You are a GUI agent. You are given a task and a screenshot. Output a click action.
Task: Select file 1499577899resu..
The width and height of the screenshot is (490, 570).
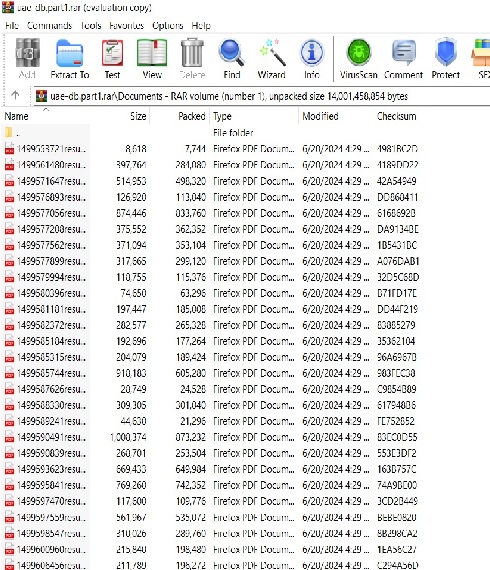pos(51,261)
